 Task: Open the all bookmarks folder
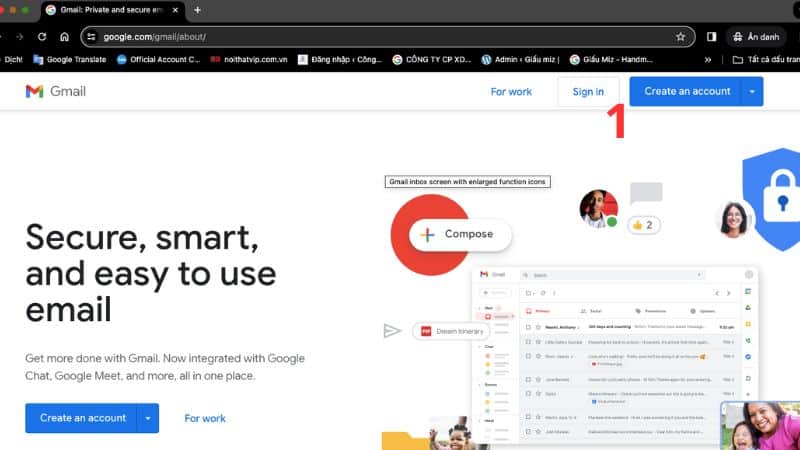tap(765, 60)
